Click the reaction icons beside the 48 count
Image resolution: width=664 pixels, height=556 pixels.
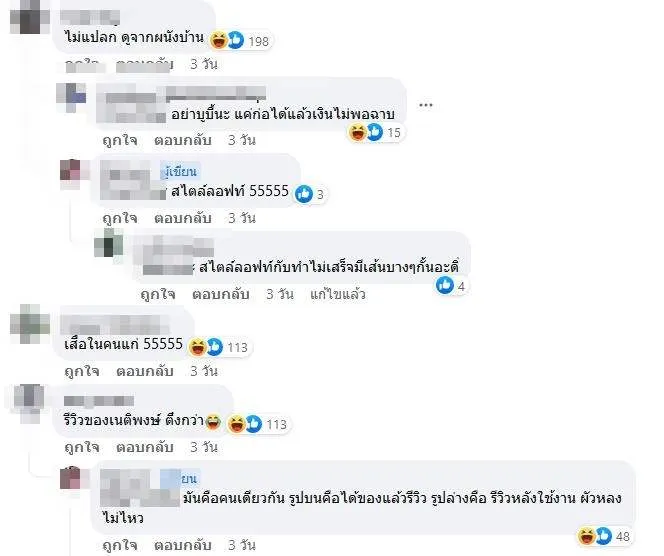coord(595,536)
